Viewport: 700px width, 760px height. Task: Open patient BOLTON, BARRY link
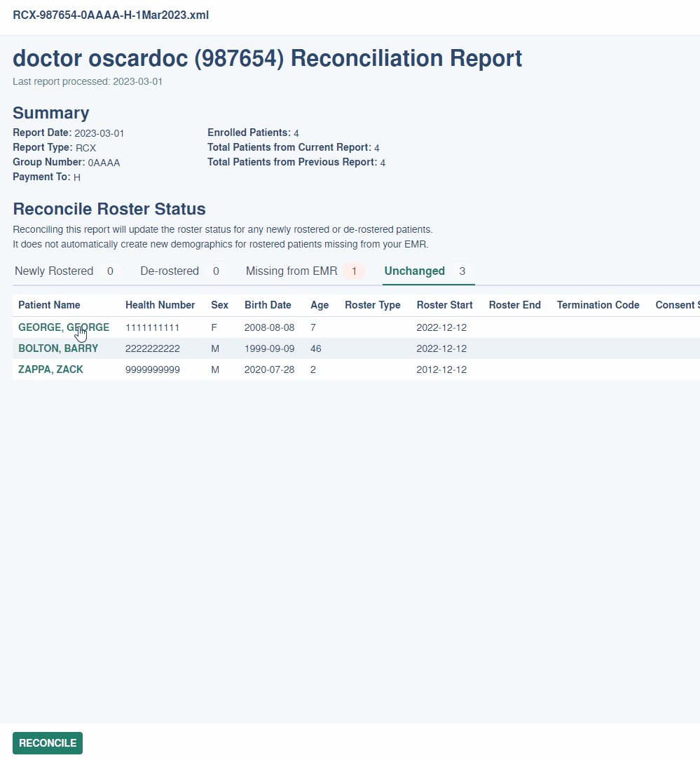click(58, 348)
